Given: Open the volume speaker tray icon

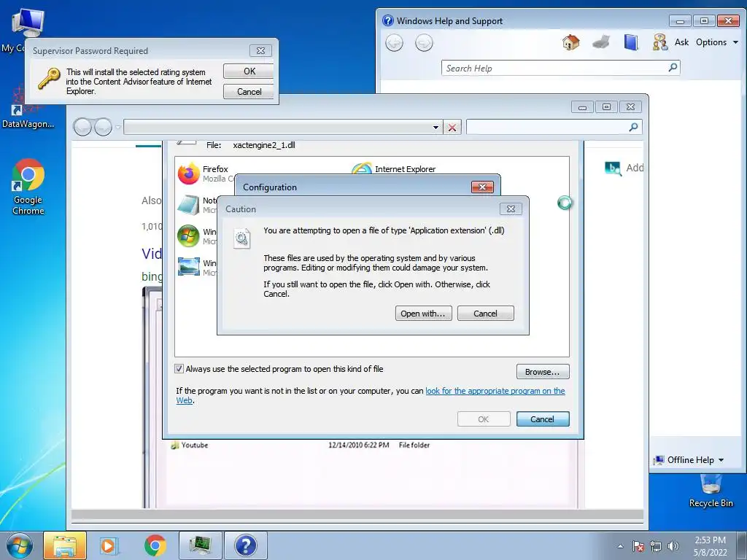Looking at the screenshot, I should coord(673,546).
